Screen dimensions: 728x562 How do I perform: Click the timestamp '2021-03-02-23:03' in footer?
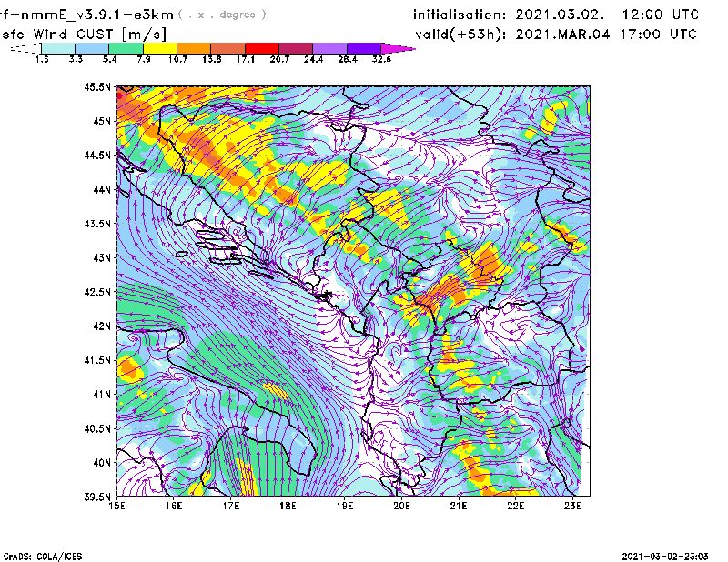tap(665, 557)
